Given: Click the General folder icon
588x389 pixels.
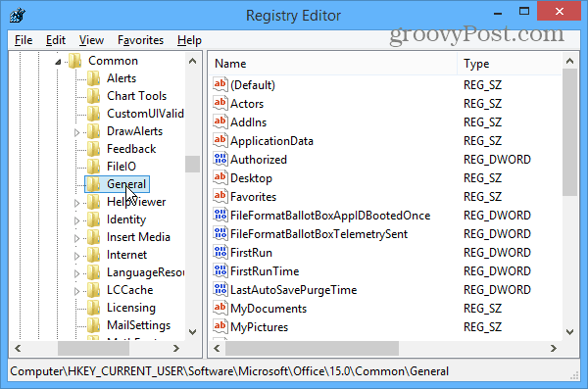Looking at the screenshot, I should [93, 184].
